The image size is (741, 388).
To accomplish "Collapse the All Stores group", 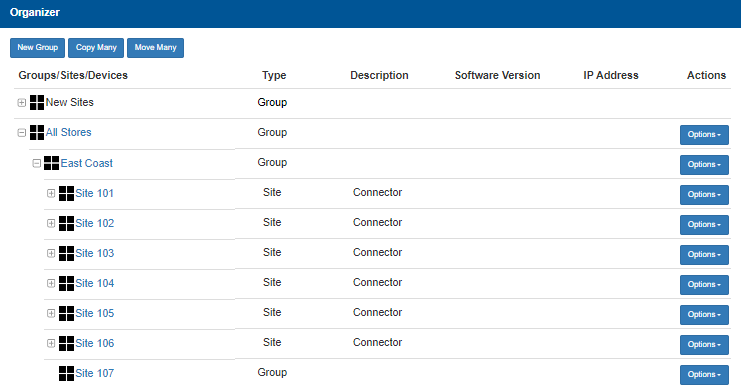I will 22,133.
